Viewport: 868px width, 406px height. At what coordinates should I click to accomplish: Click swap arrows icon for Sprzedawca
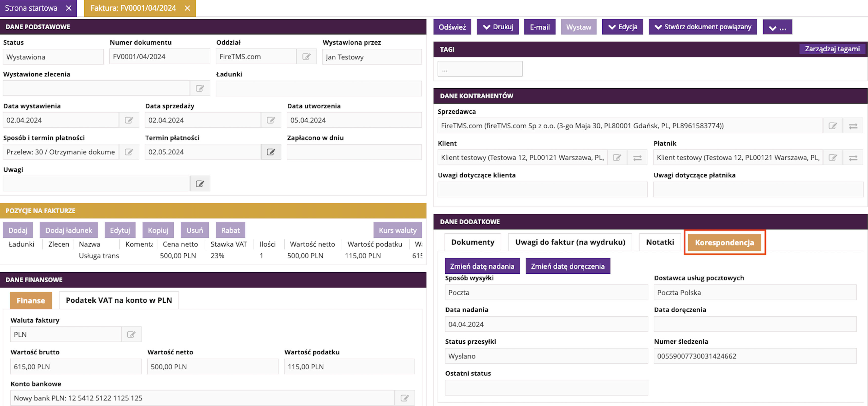tap(853, 126)
